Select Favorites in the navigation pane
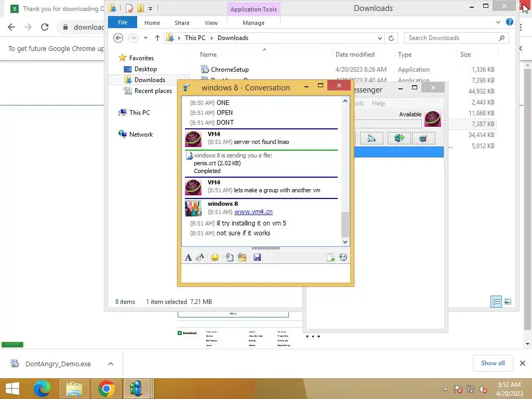This screenshot has height=399, width=532. coord(141,58)
